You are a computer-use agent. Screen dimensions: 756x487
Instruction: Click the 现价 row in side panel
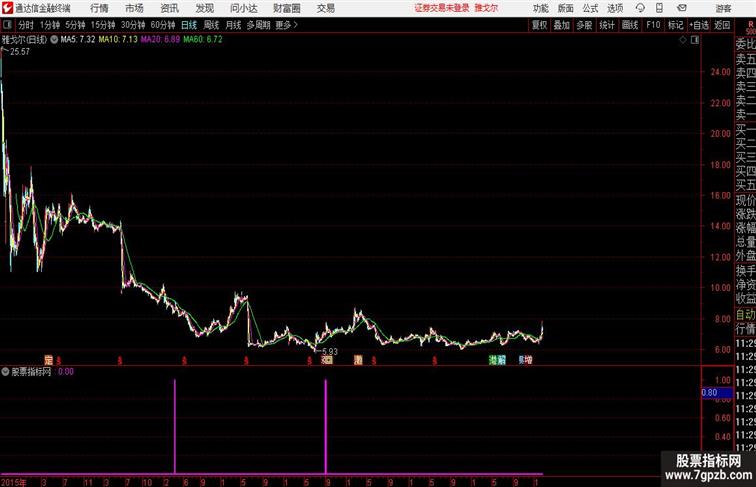tap(745, 200)
